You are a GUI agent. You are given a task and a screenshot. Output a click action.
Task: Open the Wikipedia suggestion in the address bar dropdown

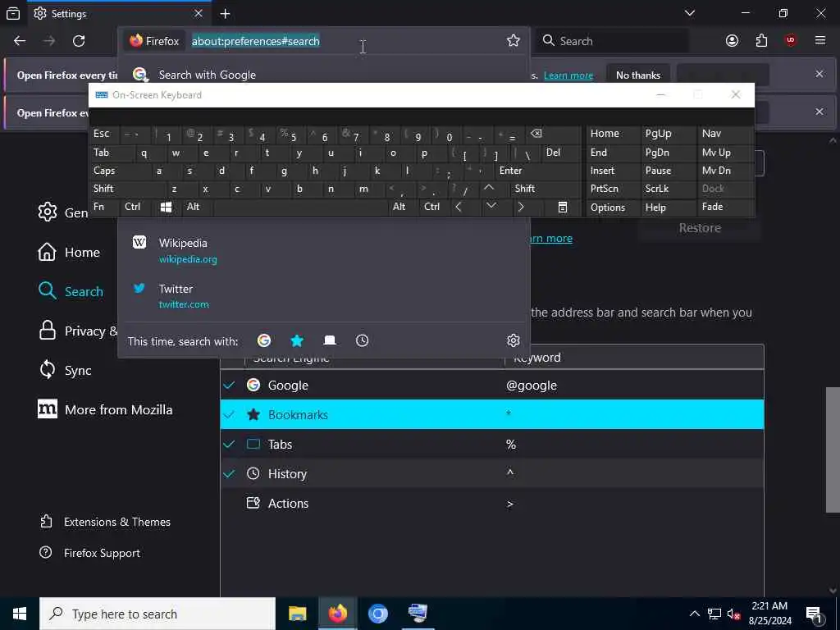pos(323,251)
